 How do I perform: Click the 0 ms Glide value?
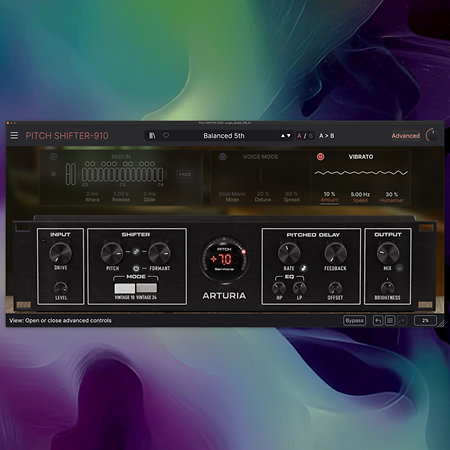coord(149,194)
